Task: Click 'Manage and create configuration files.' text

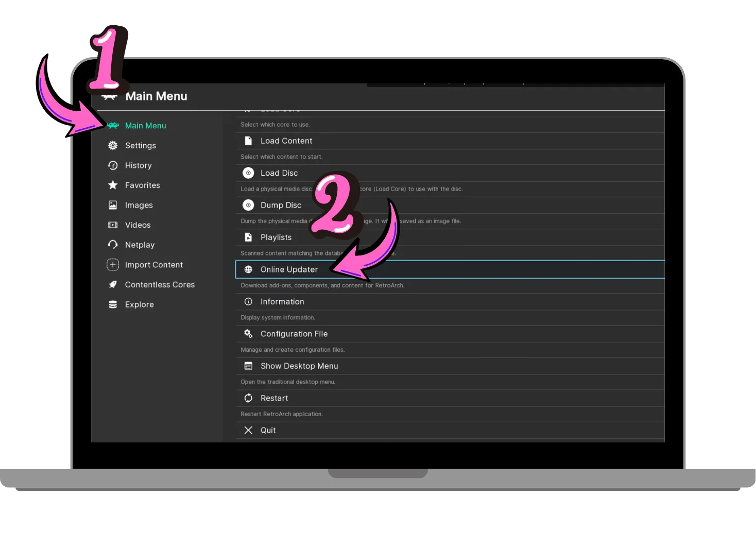Action: click(293, 350)
